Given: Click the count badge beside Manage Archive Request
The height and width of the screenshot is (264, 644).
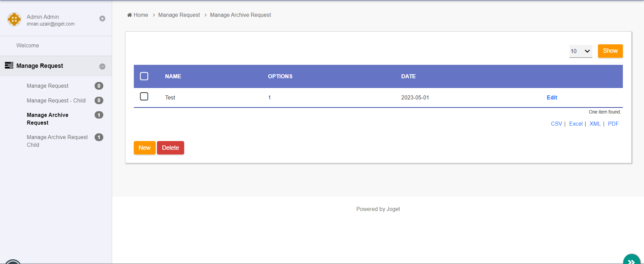Looking at the screenshot, I should tap(99, 115).
